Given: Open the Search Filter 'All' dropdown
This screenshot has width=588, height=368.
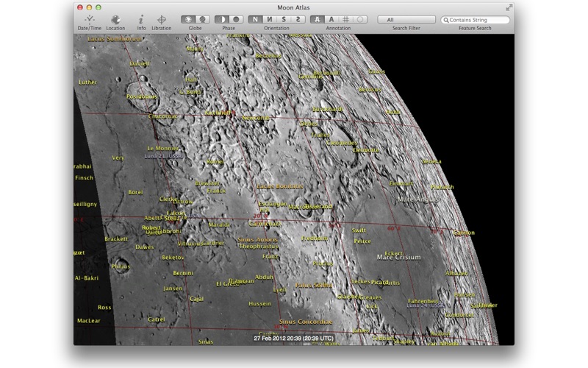Looking at the screenshot, I should 406,20.
